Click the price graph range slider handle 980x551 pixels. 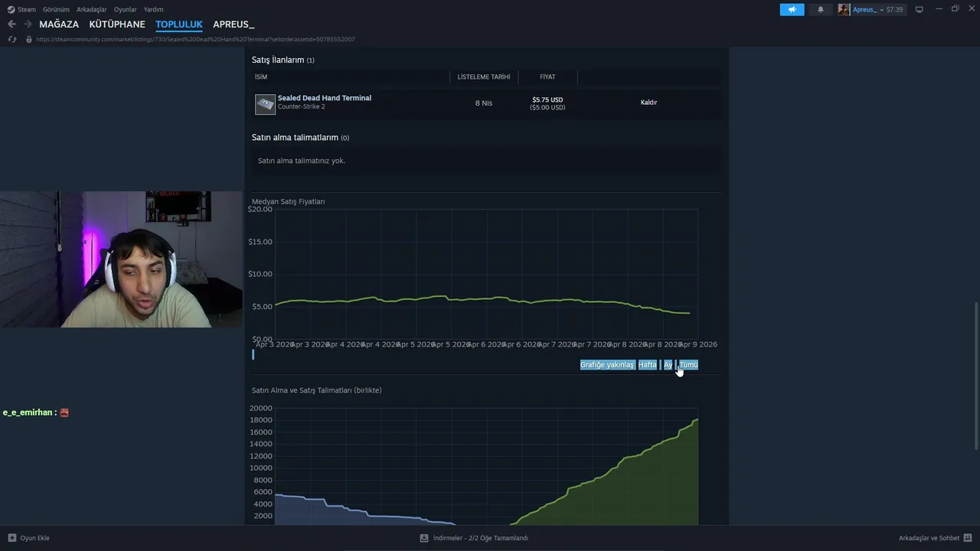pyautogui.click(x=253, y=354)
